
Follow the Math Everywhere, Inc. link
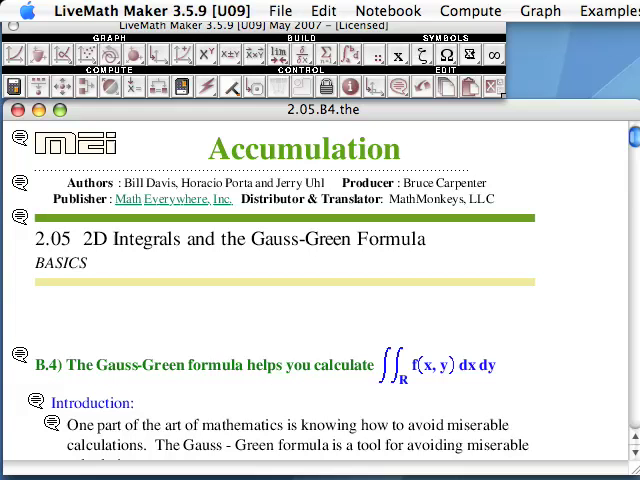point(174,199)
